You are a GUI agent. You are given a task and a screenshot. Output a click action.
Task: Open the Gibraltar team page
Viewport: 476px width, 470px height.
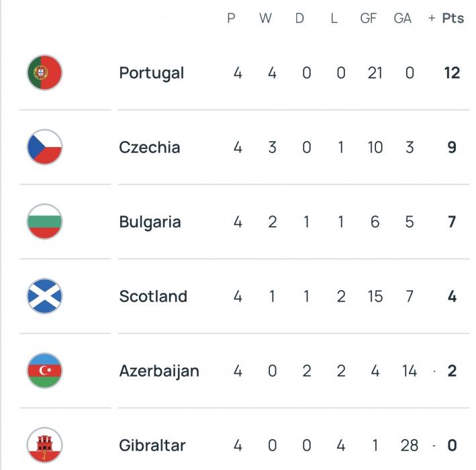point(152,445)
